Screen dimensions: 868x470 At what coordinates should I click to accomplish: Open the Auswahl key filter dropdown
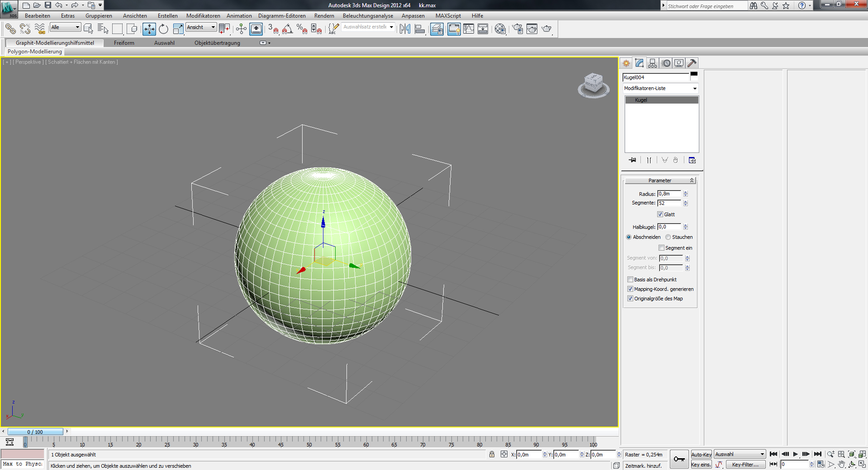pyautogui.click(x=740, y=455)
